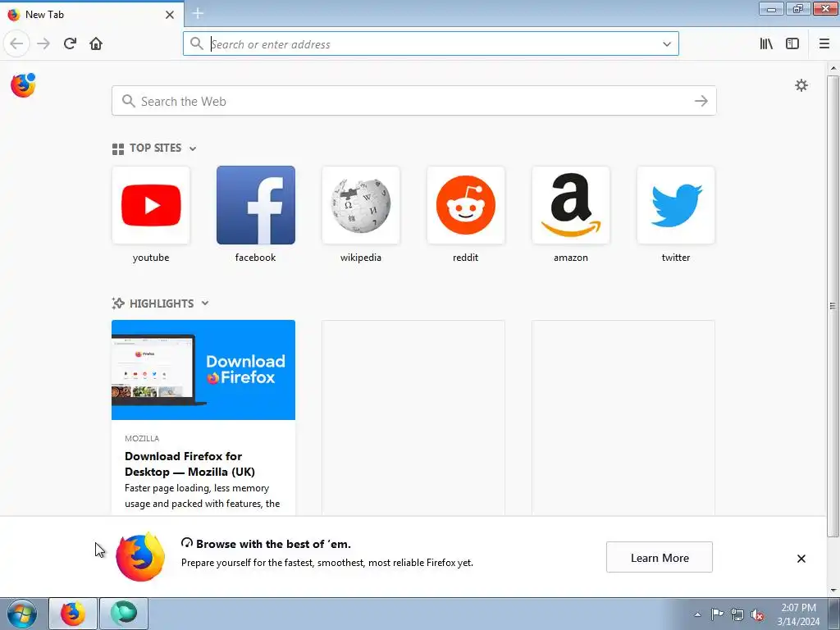Go back with the back arrow button

(x=16, y=43)
